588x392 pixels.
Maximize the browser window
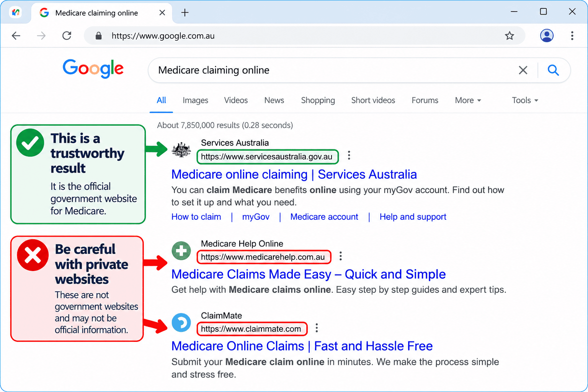click(543, 11)
